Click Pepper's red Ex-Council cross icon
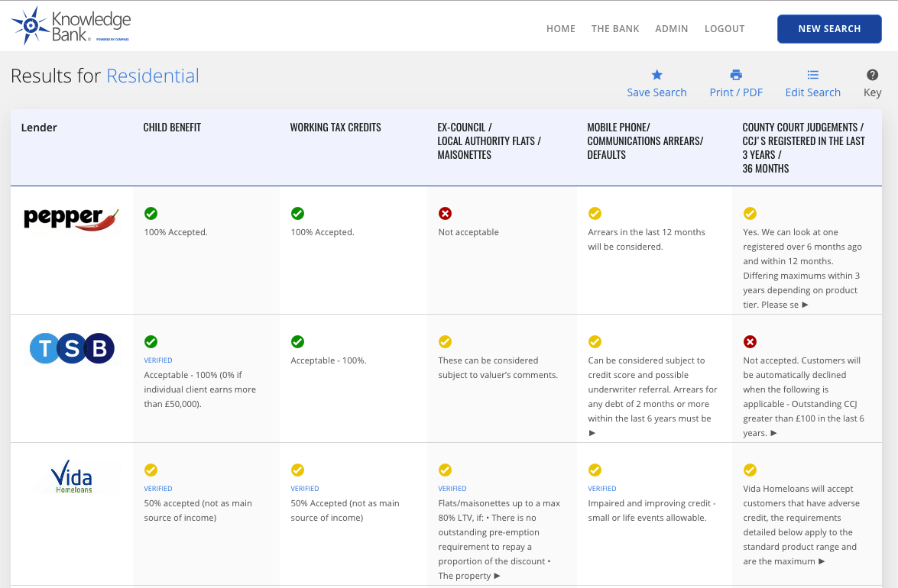 click(445, 213)
